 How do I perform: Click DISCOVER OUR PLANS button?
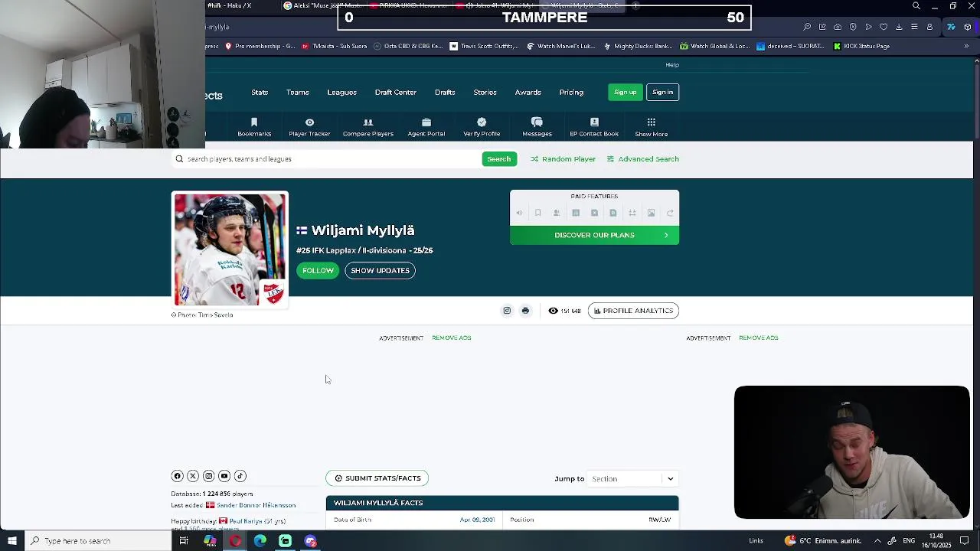point(594,235)
